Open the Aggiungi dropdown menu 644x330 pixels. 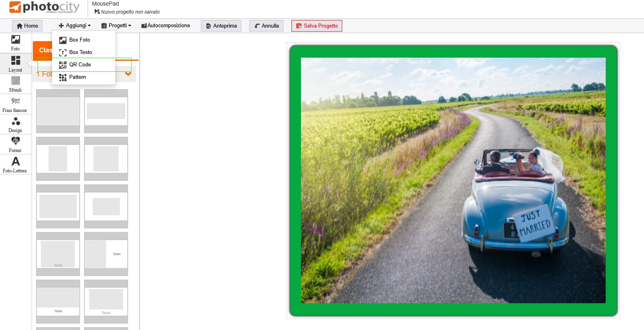(x=74, y=26)
